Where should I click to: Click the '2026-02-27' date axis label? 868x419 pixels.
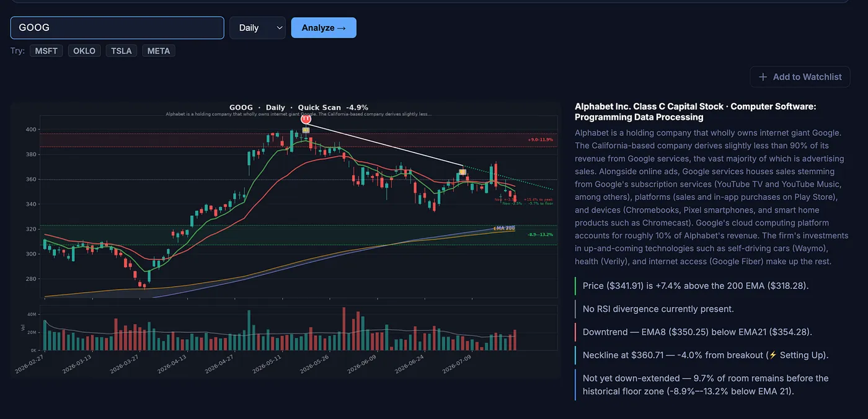click(x=29, y=364)
